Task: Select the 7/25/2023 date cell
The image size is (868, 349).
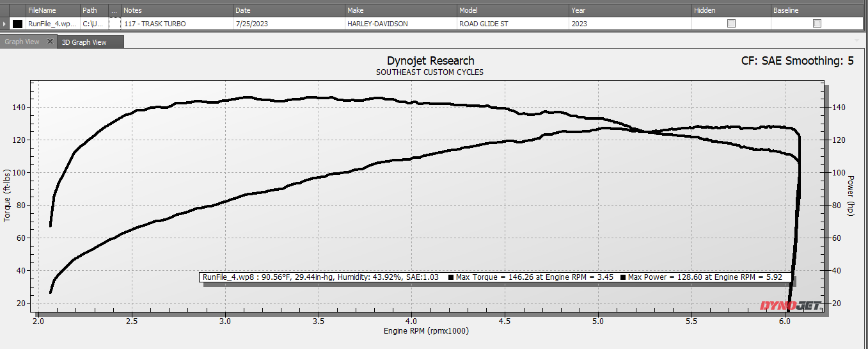Action: [289, 24]
